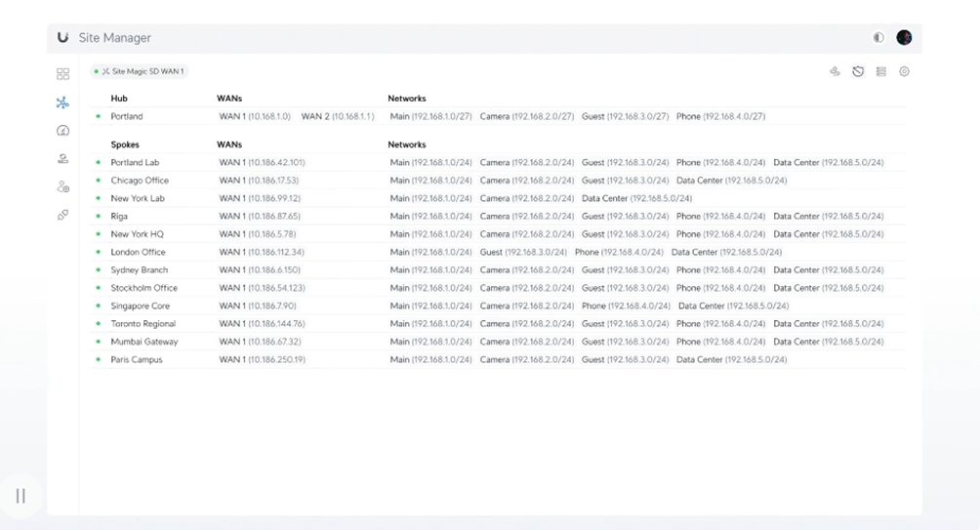
Task: Open the user admin icon in sidebar
Action: pyautogui.click(x=63, y=186)
